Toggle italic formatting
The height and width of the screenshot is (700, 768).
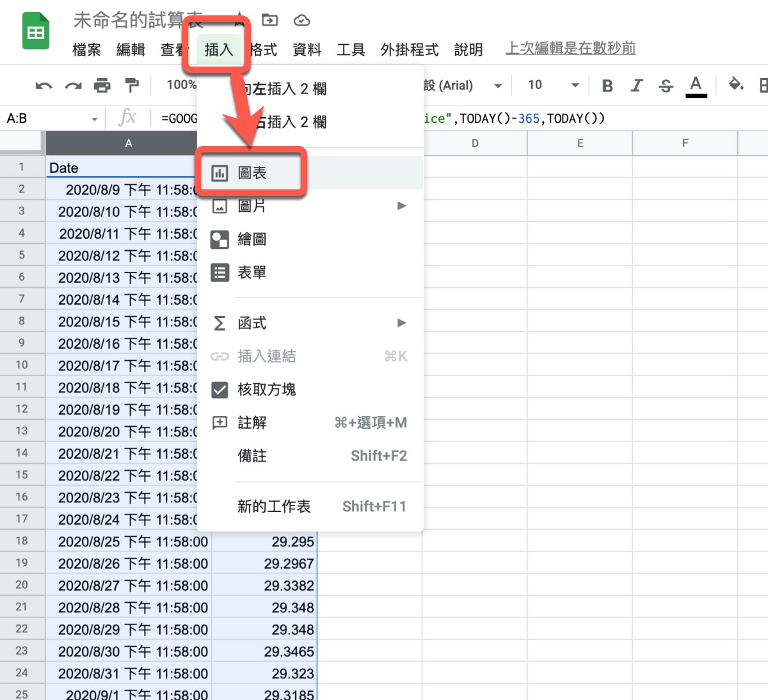tap(636, 85)
